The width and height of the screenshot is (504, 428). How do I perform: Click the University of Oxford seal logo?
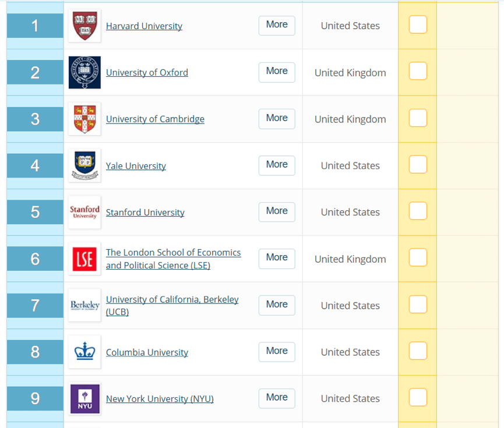coord(84,72)
